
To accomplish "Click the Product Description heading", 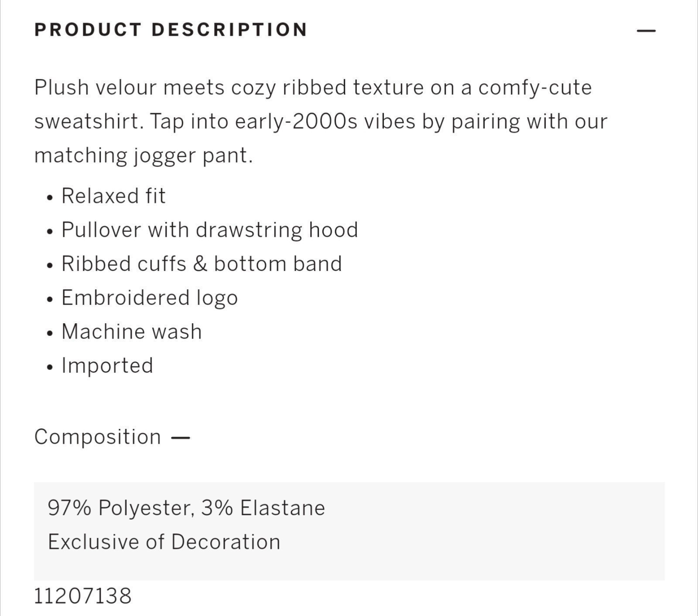I will coord(171,30).
